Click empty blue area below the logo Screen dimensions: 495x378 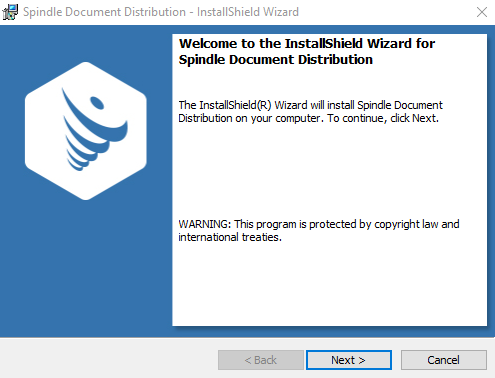86,267
